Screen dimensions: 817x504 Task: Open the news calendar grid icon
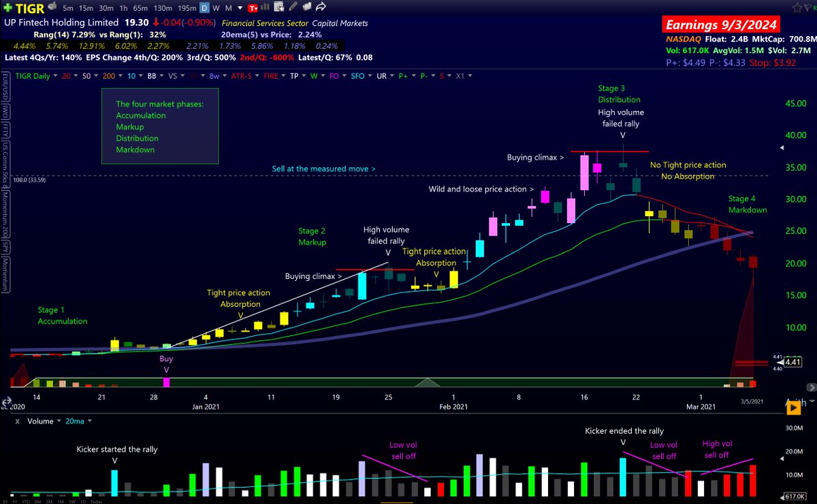coord(279,7)
